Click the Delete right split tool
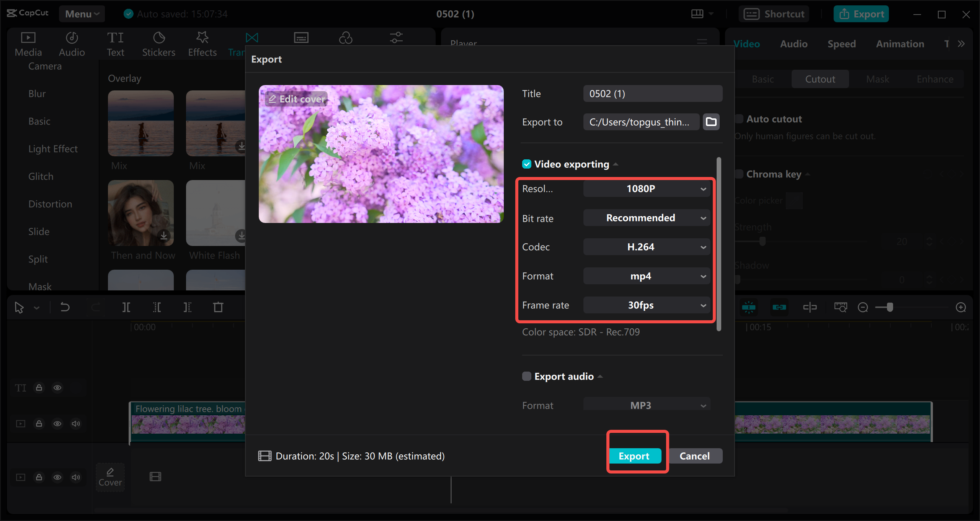Viewport: 980px width, 521px height. [188, 307]
